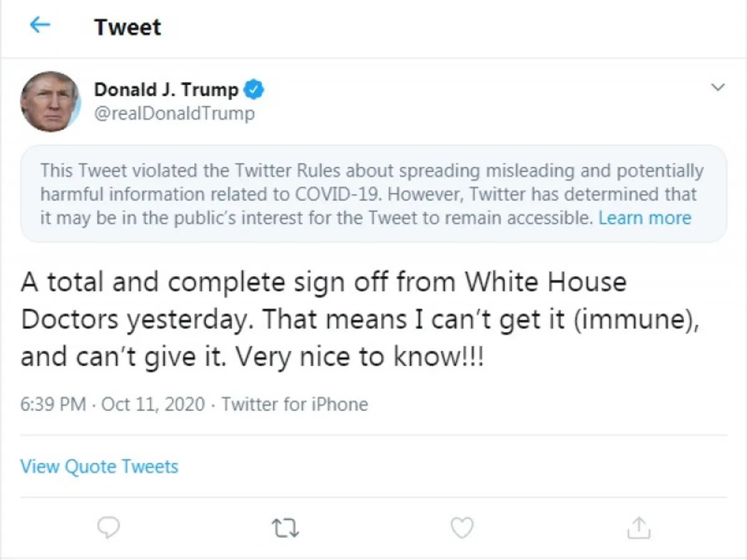The height and width of the screenshot is (560, 747).
Task: Like the tweet with the heart icon
Action: 462,528
